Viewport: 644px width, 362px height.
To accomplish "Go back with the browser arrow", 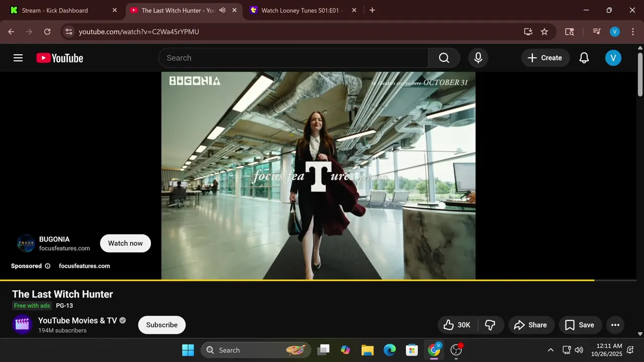I will coord(11,32).
